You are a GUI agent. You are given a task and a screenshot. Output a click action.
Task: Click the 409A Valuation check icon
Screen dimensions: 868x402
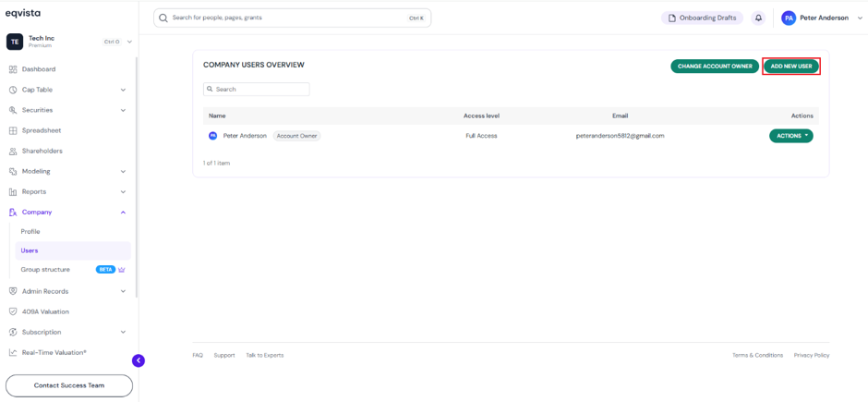point(13,311)
